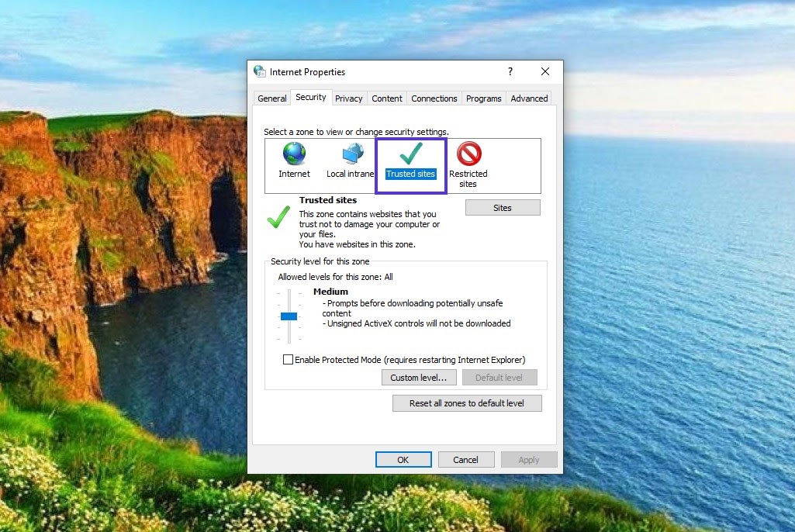795x532 pixels.
Task: Select the Internet zone globe icon
Action: tap(293, 154)
